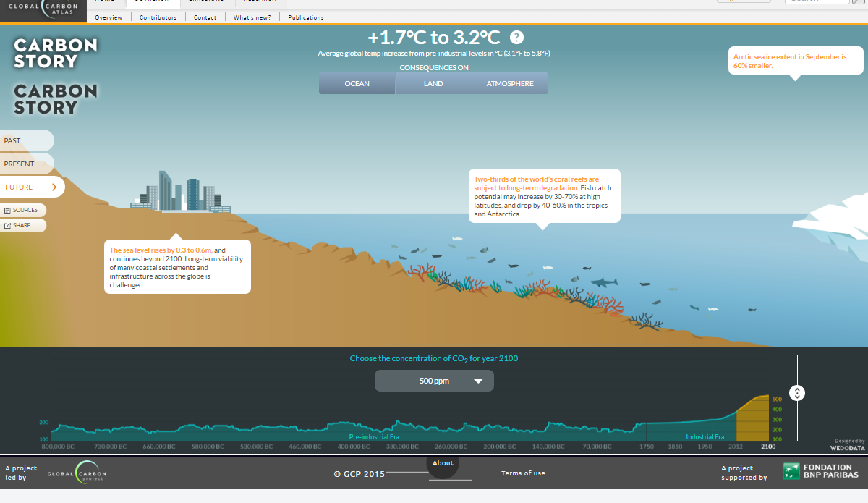The image size is (868, 503).
Task: Click the Fondation BNP Paribas logo
Action: point(821,471)
